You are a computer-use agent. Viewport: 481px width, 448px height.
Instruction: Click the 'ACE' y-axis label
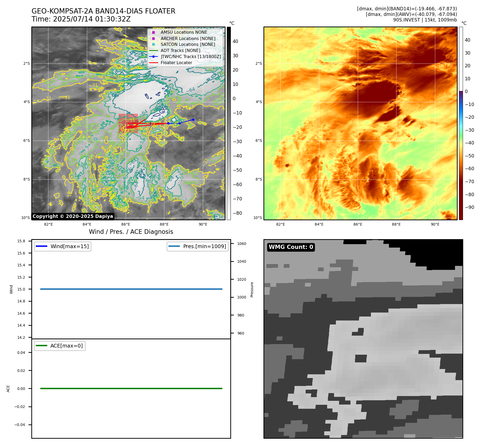click(x=8, y=389)
